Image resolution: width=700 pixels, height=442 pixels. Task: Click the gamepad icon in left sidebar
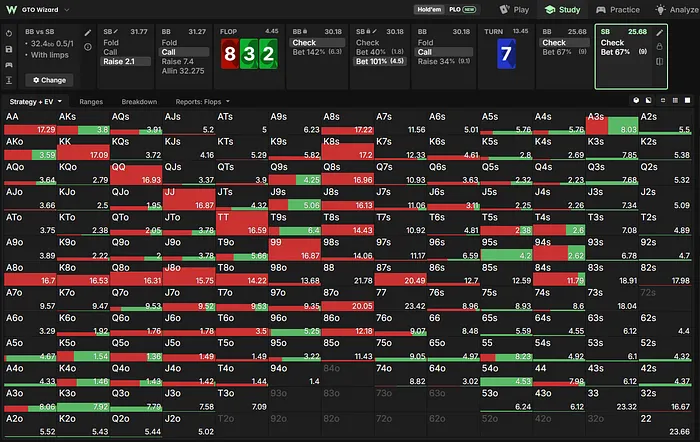(x=9, y=65)
